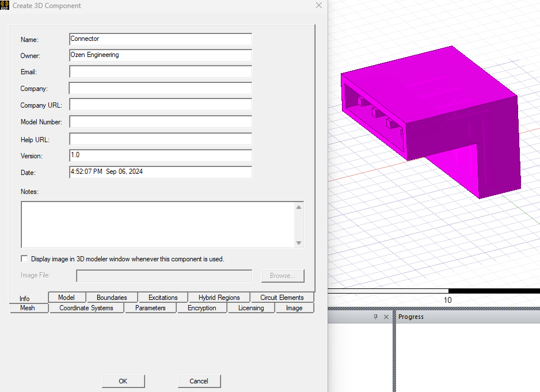Switch to the Model tab
This screenshot has width=540, height=392.
67,297
